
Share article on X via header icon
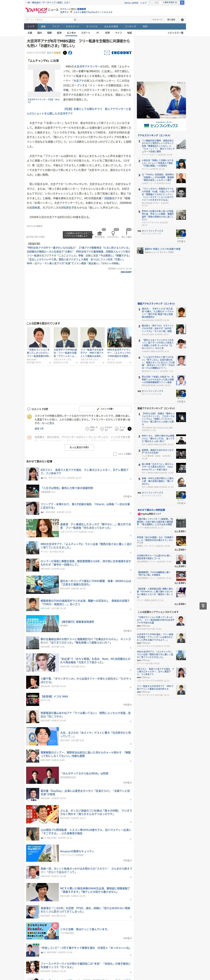(65, 53)
